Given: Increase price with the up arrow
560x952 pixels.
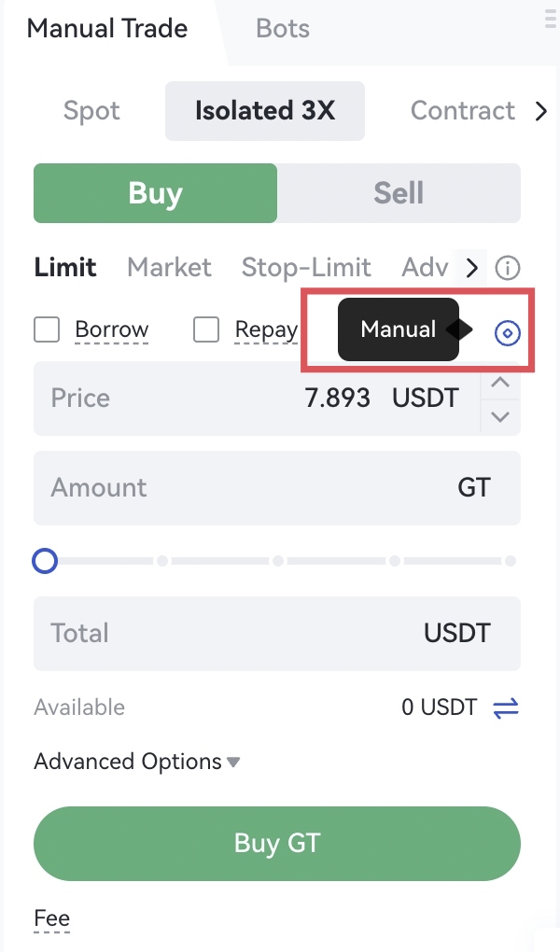Looking at the screenshot, I should [x=500, y=383].
